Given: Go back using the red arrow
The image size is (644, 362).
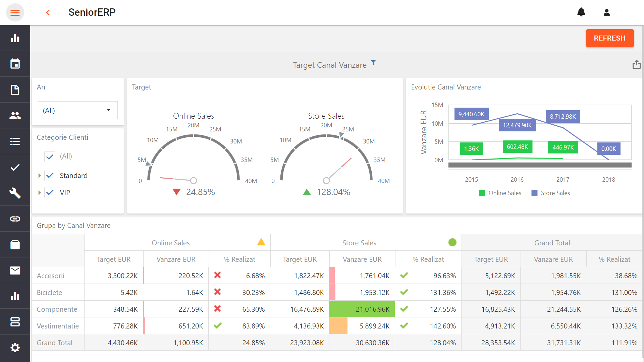Looking at the screenshot, I should (48, 13).
